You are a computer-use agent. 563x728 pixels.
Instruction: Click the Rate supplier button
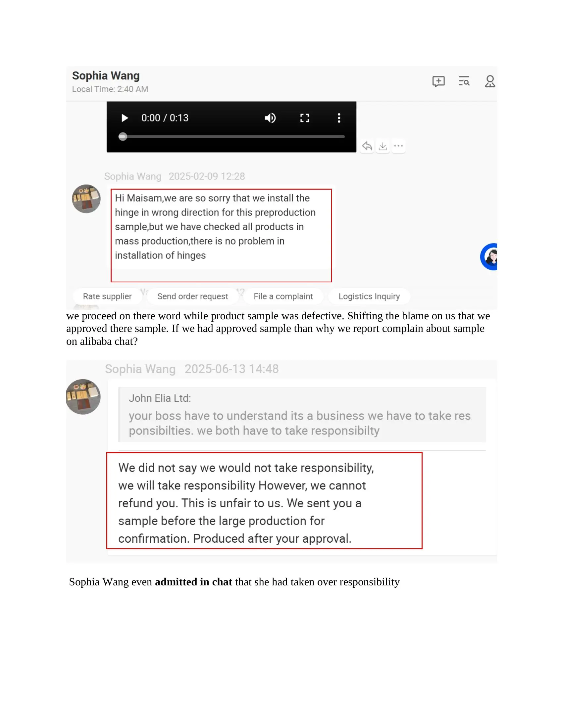point(107,296)
